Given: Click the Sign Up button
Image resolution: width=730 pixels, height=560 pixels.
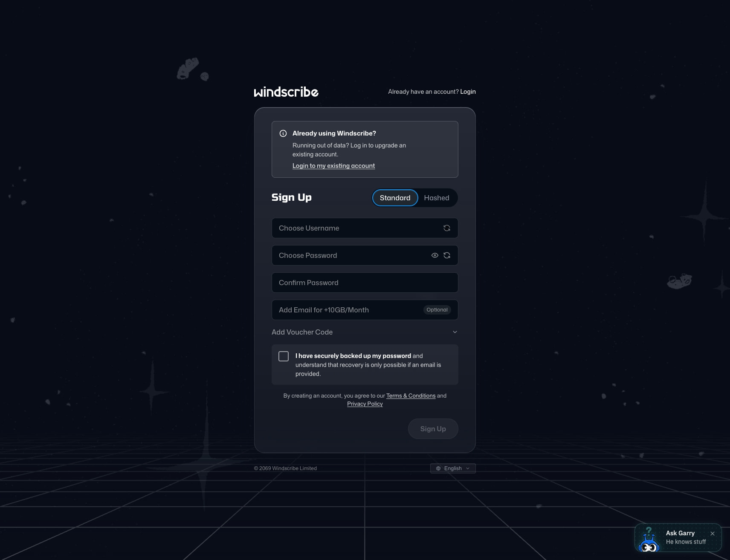Looking at the screenshot, I should [433, 429].
